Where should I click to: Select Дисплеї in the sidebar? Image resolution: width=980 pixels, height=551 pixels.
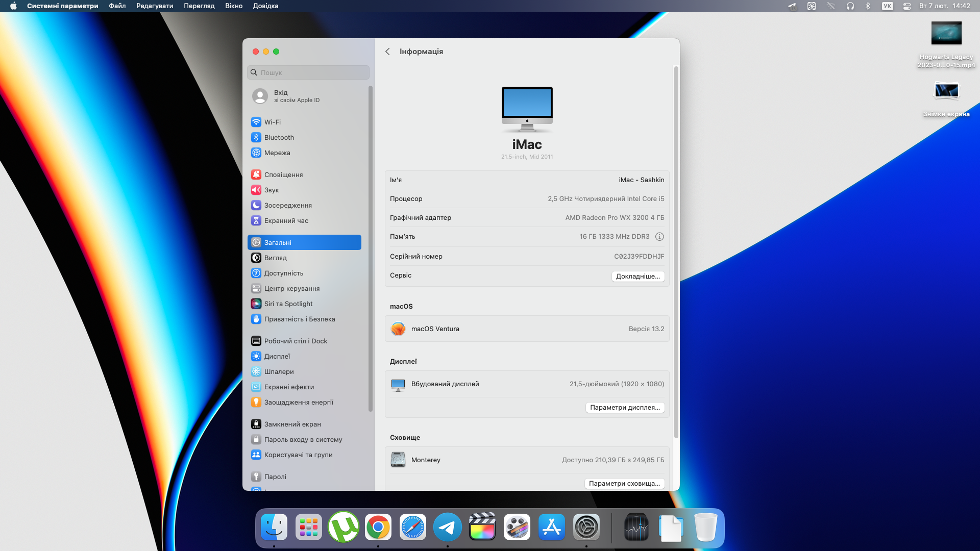tap(277, 356)
